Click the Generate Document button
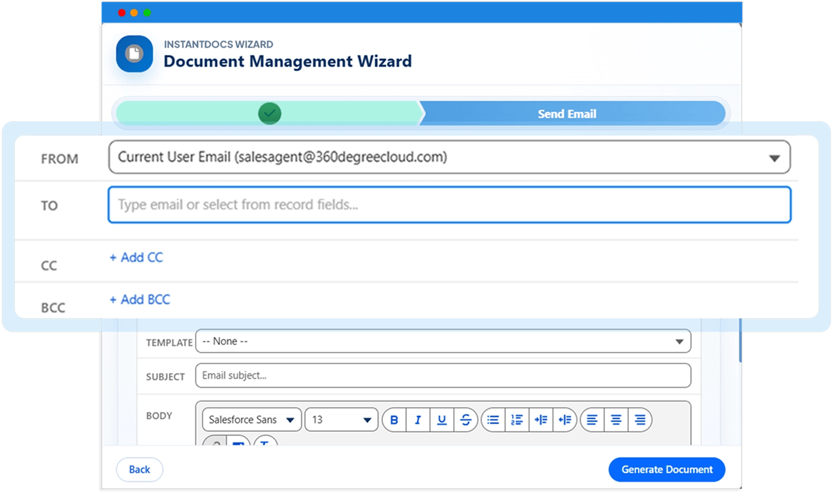This screenshot has width=832, height=504. coord(667,470)
